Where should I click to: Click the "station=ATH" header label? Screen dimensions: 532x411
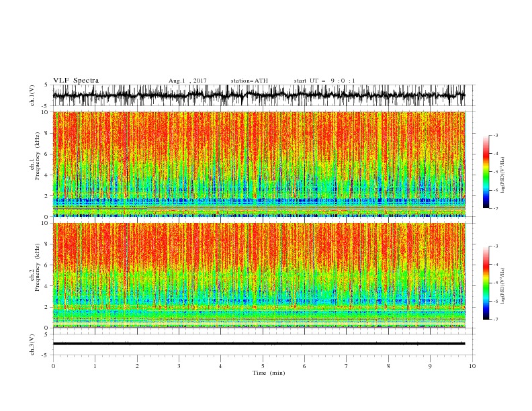click(x=249, y=81)
